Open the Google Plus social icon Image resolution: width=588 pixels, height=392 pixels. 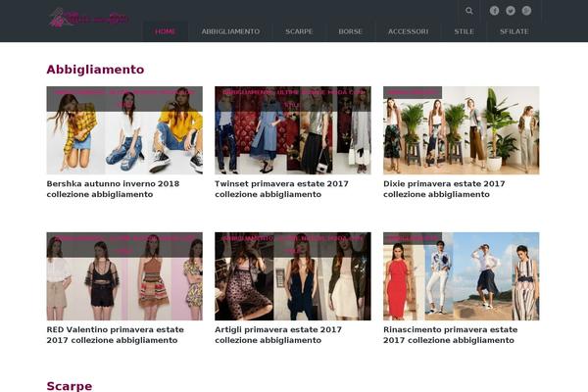526,11
